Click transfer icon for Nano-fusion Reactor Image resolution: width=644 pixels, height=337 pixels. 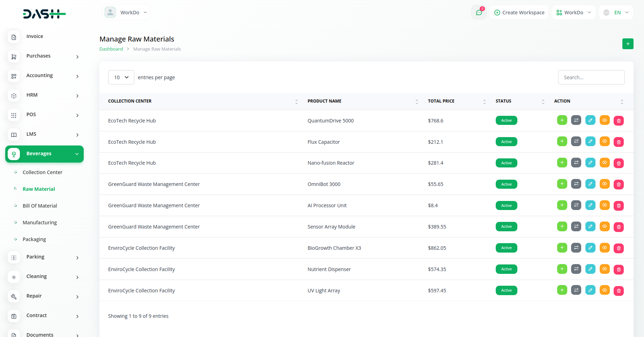576,163
